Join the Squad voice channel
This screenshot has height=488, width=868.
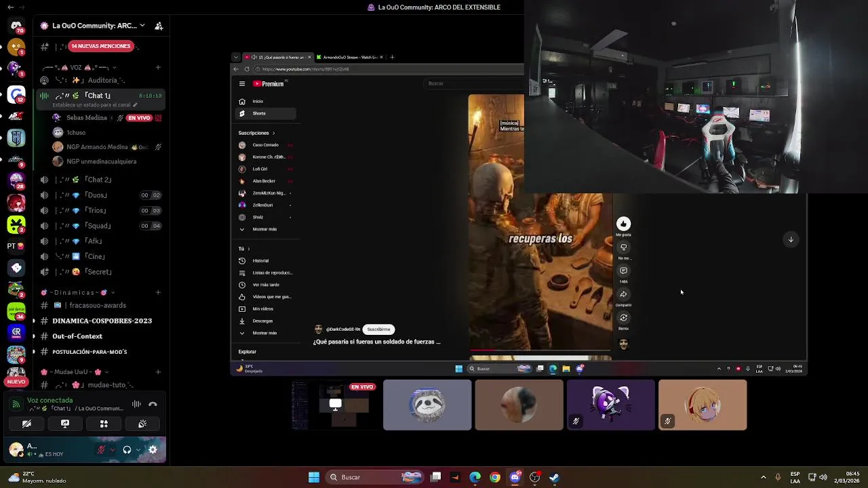[x=100, y=226]
